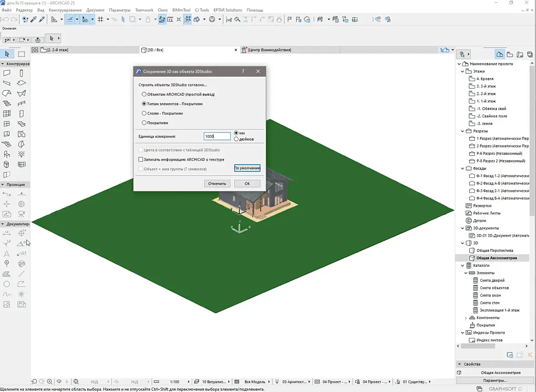Viewport: 536px width, 392px height.
Task: Select the Arrow selection tool
Action: click(7, 54)
